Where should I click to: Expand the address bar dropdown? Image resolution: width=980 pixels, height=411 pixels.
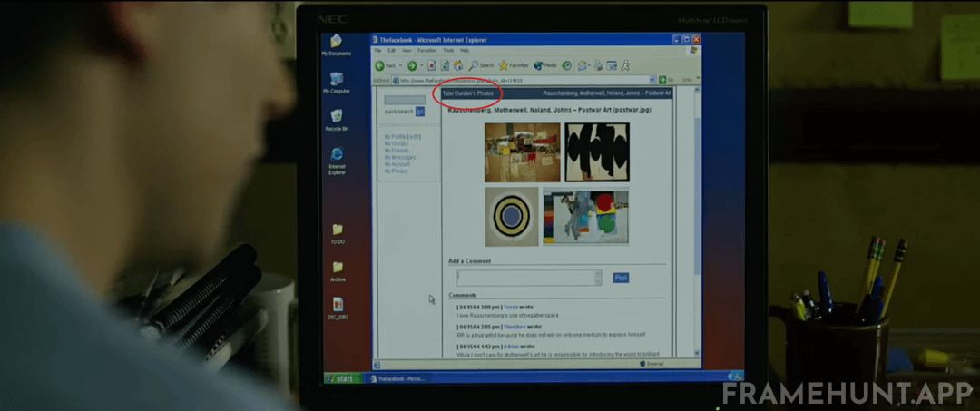coord(652,80)
